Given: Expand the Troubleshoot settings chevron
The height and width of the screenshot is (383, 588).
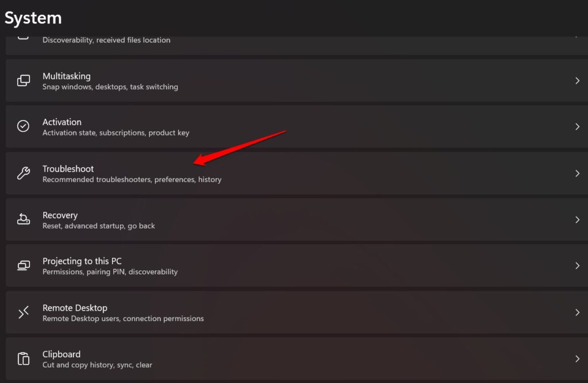Looking at the screenshot, I should coord(578,173).
